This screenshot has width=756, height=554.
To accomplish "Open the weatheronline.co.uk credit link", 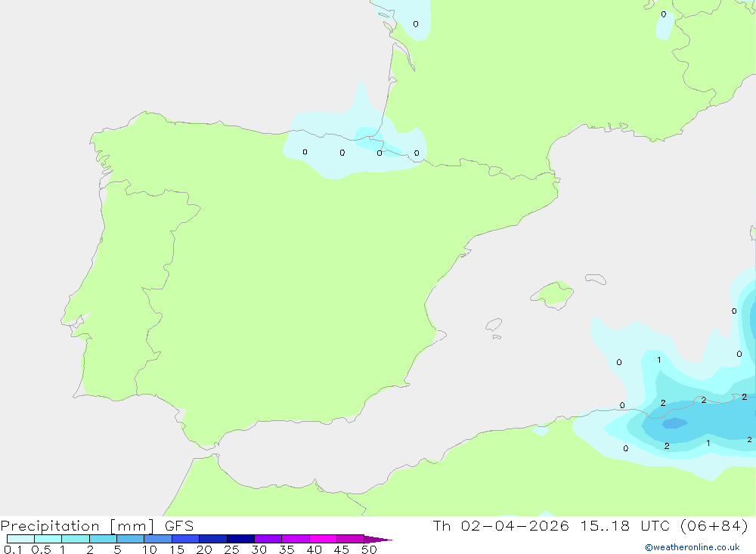I will (692, 547).
